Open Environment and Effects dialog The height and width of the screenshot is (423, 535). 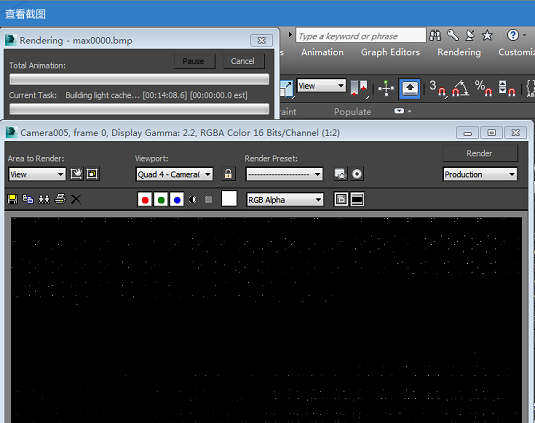[357, 174]
